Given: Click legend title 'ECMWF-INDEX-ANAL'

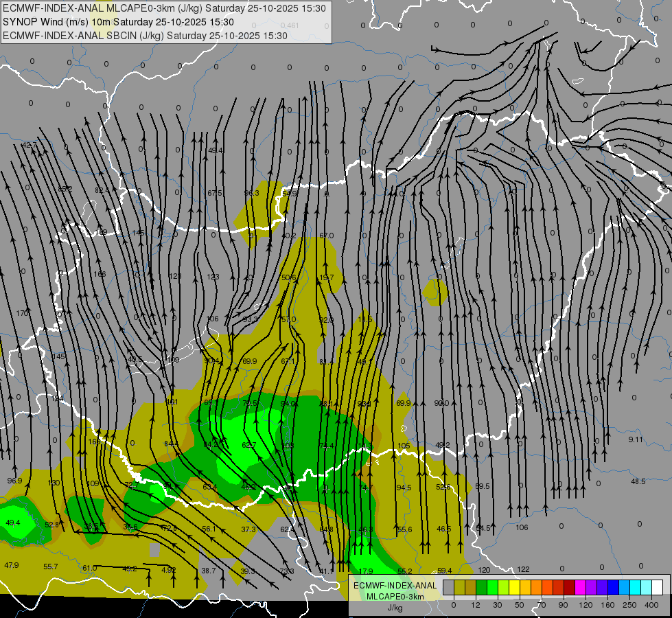Looking at the screenshot, I should click(395, 586).
